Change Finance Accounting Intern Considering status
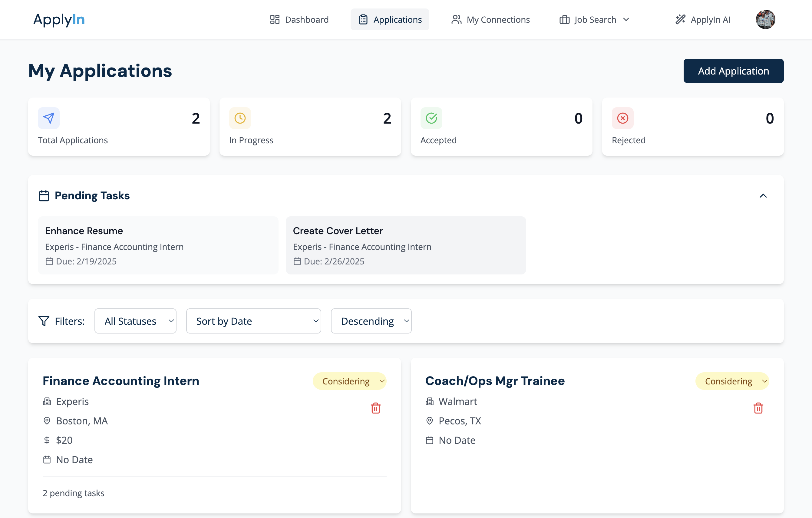The image size is (812, 518). coord(349,381)
